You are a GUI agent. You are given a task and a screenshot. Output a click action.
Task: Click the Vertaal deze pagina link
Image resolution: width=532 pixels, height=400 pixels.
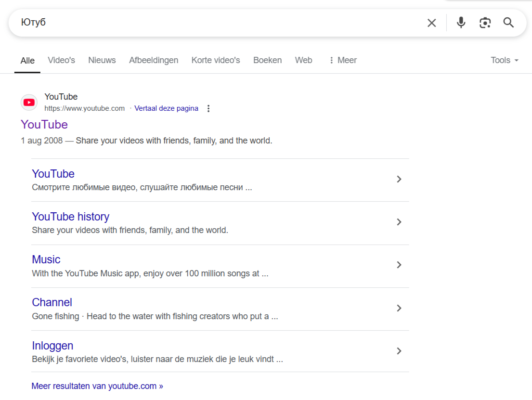coord(166,108)
